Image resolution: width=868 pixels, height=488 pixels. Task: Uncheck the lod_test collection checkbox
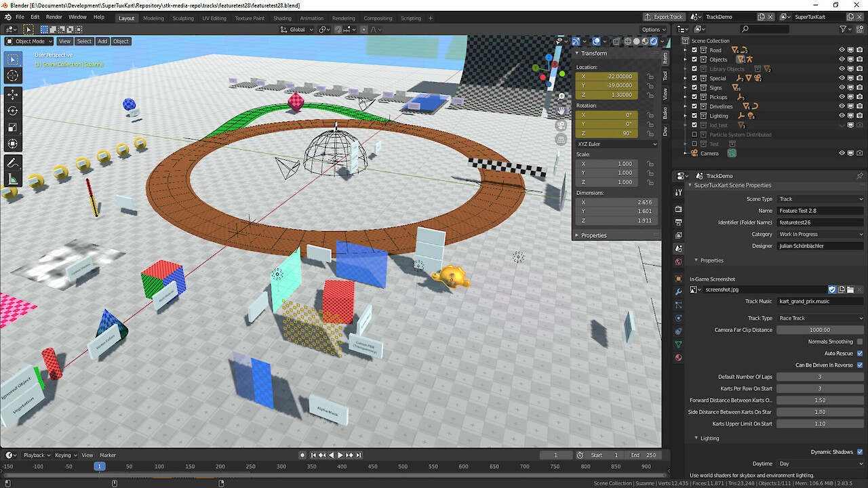pos(694,125)
